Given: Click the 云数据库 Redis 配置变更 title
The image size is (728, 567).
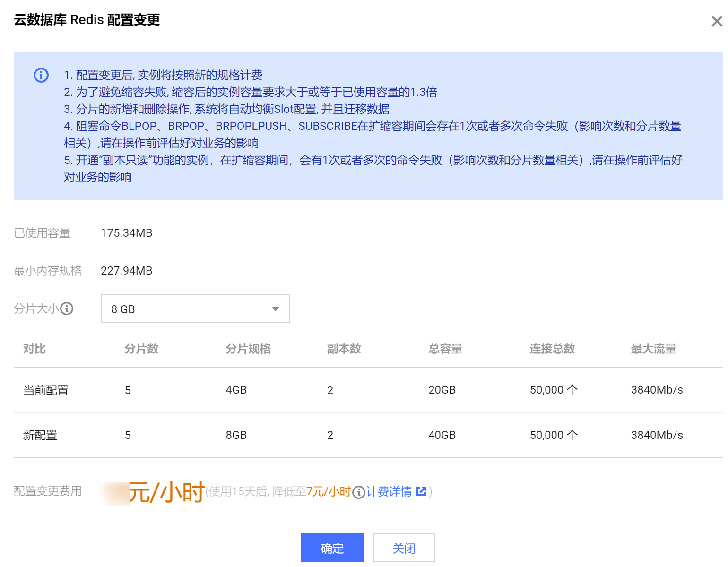Looking at the screenshot, I should click(x=87, y=20).
